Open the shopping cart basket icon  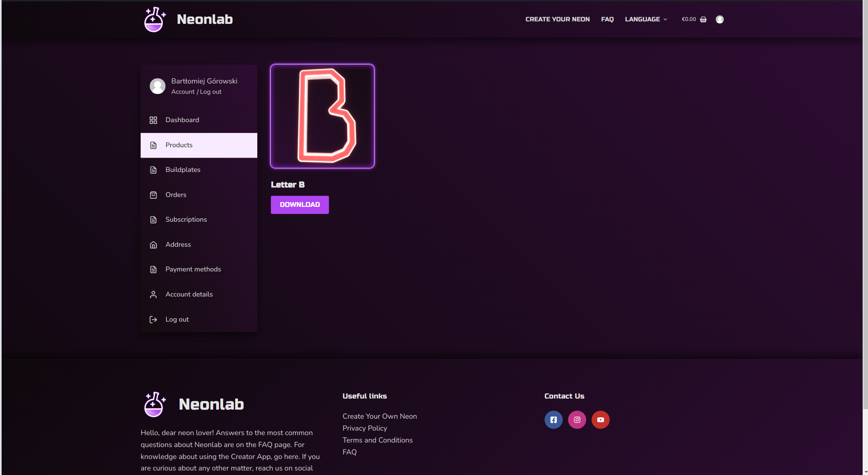coord(704,19)
